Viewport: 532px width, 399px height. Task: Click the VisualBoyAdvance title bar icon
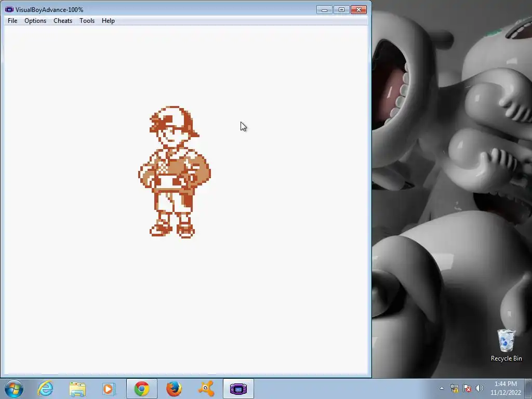click(x=9, y=9)
